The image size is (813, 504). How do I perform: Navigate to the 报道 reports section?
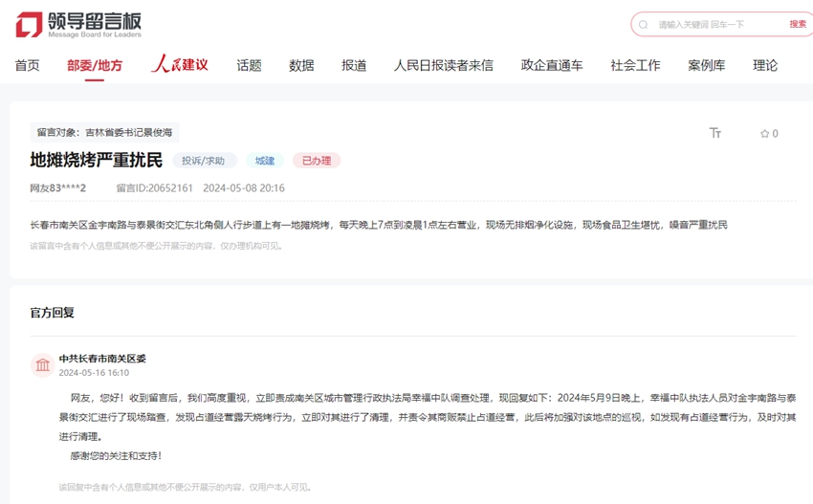(354, 65)
